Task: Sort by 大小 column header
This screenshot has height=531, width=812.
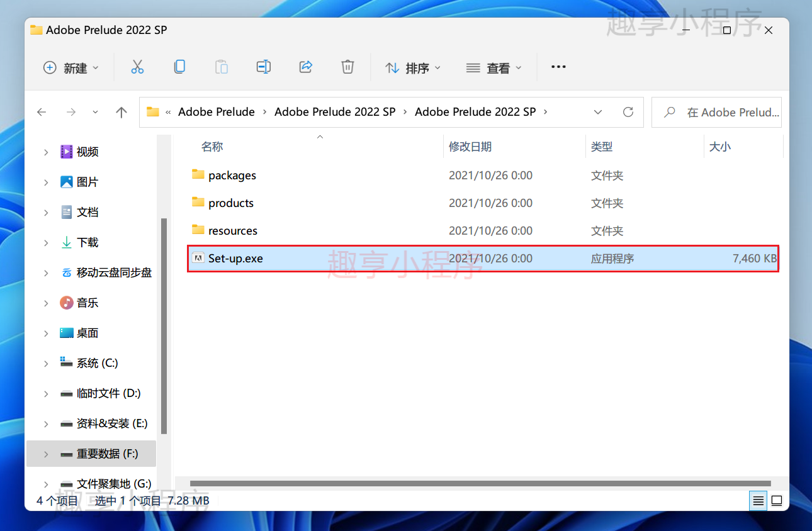Action: coord(720,147)
